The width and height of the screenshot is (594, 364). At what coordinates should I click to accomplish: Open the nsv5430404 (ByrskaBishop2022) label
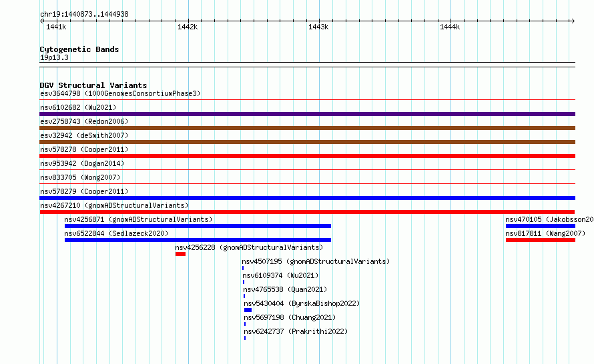pos(302,303)
